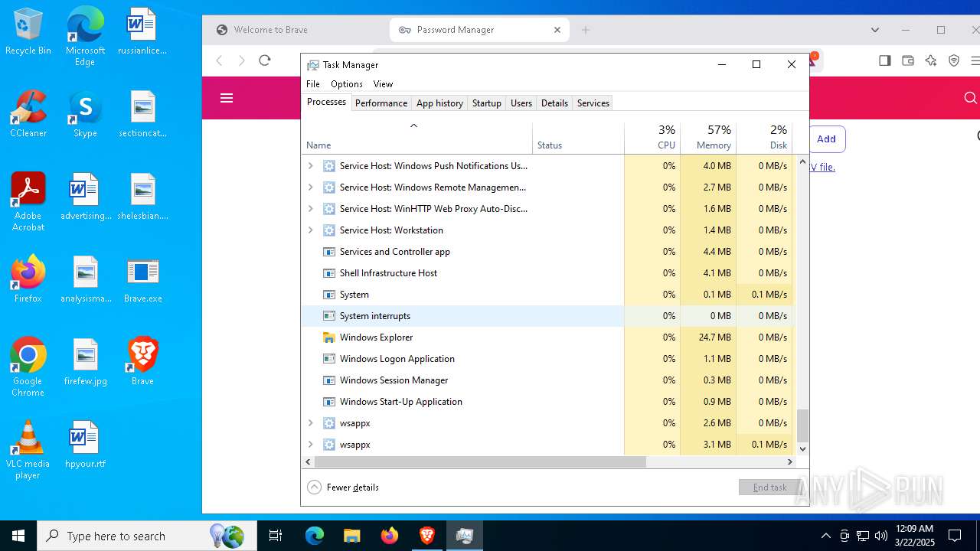Expand Service Host: Windows Push Notifications row
Screen dimensions: 980x551
(x=310, y=165)
